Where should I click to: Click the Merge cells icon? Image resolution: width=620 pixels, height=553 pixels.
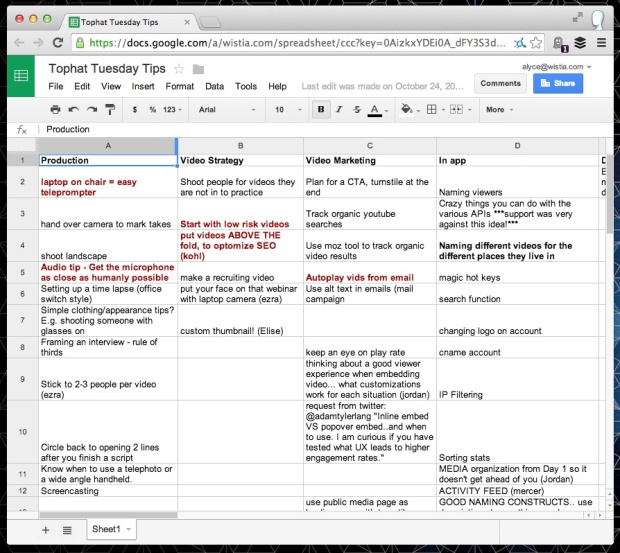456,109
